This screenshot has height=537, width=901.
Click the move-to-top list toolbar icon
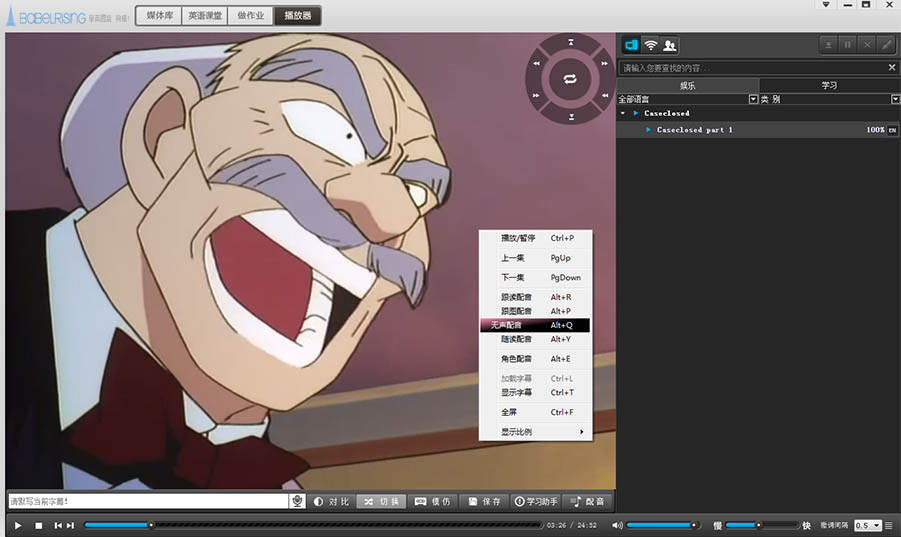(828, 44)
